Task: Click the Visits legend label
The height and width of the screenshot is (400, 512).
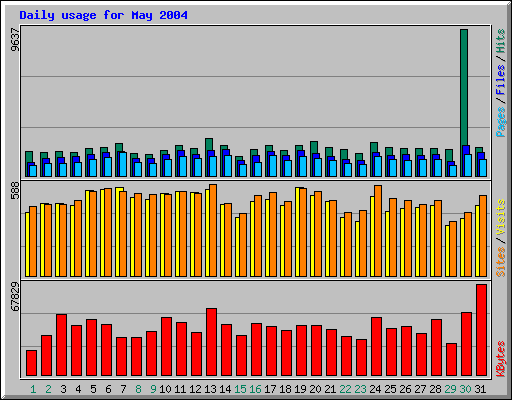Action: (x=500, y=217)
